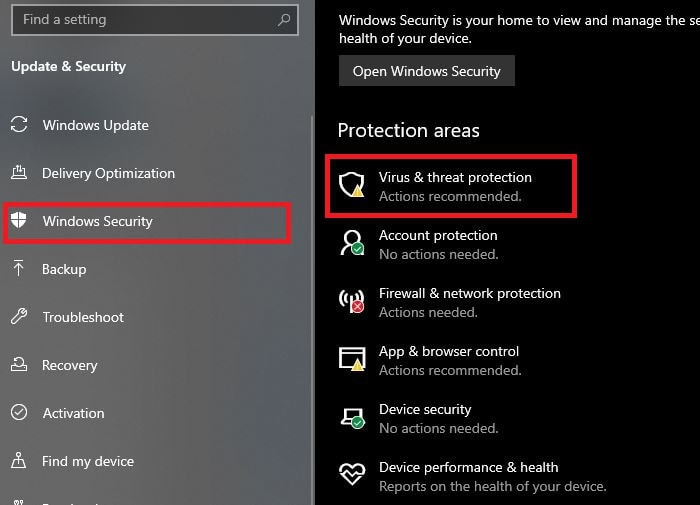The image size is (700, 505).
Task: Click the Windows Update sync icon
Action: click(x=19, y=125)
